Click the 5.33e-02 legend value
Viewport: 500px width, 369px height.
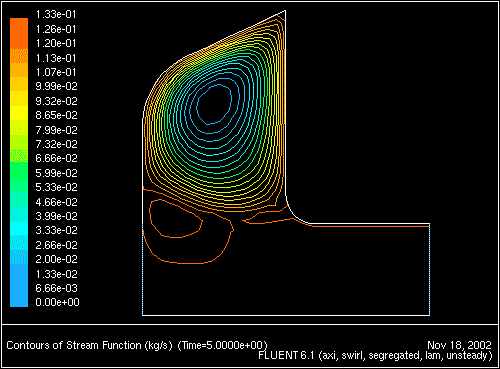point(56,187)
